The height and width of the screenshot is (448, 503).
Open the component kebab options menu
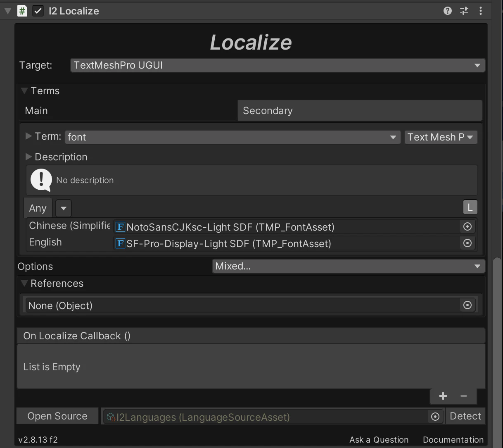[x=481, y=11]
